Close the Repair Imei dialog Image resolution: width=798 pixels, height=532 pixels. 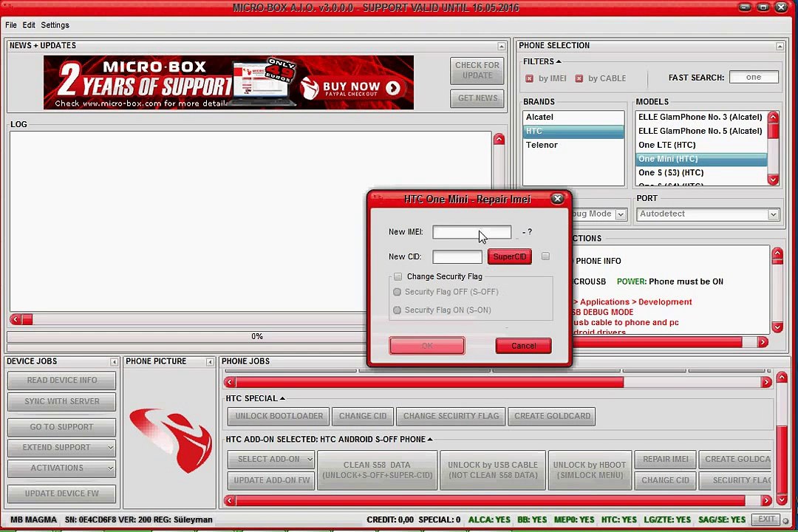click(557, 199)
